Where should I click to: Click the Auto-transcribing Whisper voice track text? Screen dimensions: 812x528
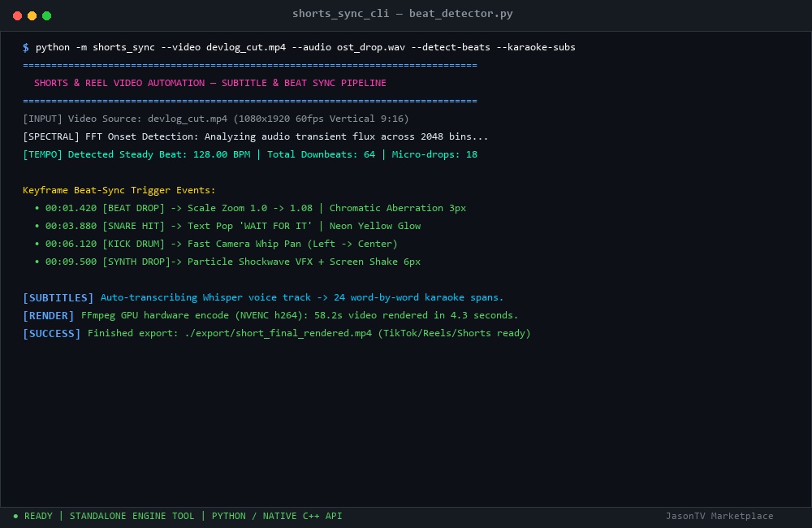[x=302, y=297]
